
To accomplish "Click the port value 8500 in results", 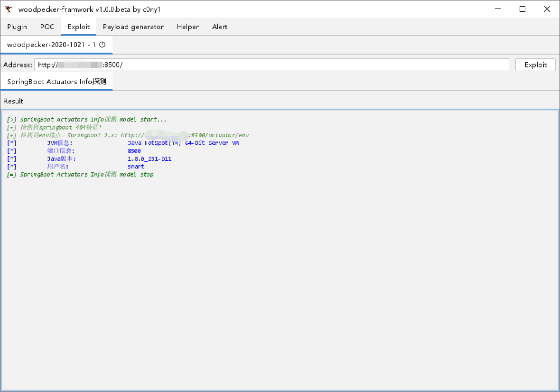I will 134,151.
